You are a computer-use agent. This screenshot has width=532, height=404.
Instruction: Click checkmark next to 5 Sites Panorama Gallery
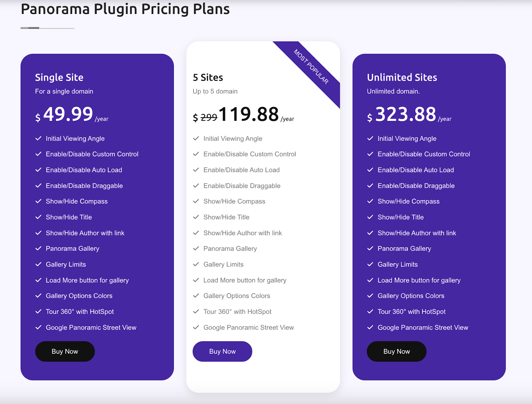196,249
